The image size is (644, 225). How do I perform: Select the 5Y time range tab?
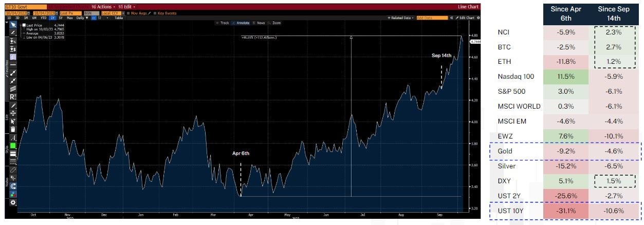point(62,18)
